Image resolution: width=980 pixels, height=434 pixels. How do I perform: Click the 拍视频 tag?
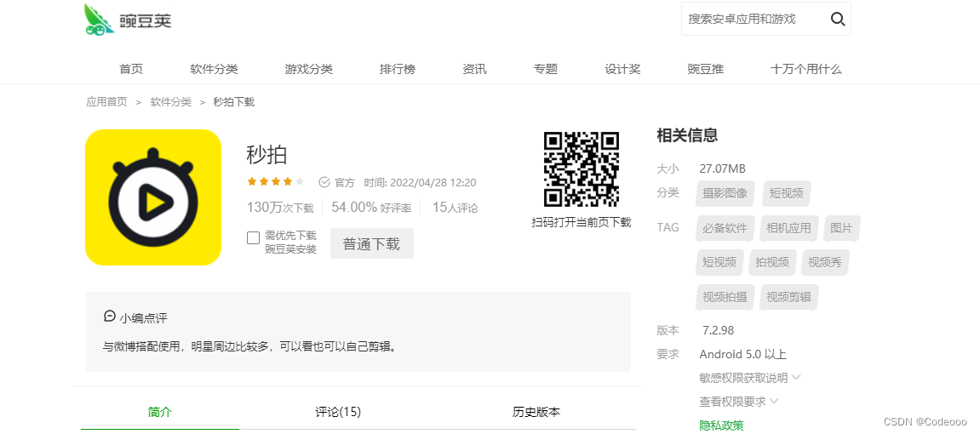(772, 261)
